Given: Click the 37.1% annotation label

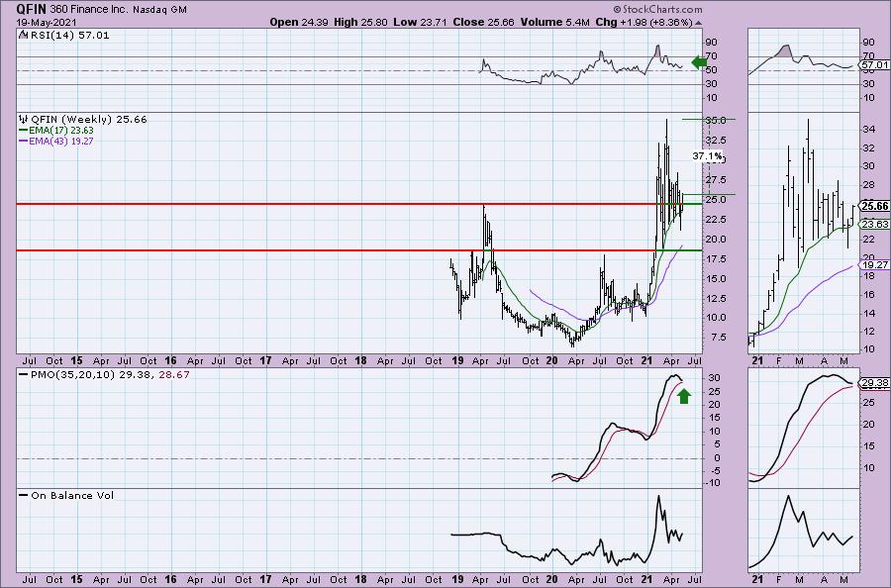Looking at the screenshot, I should tap(708, 155).
